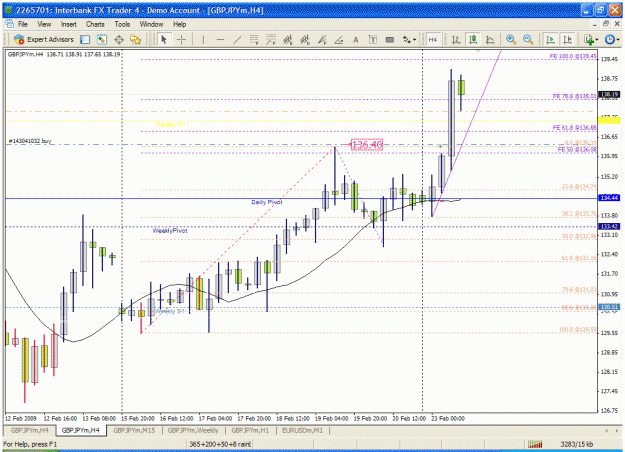The height and width of the screenshot is (452, 625).
Task: Select the Equidistant Channel tool
Action: 254,39
